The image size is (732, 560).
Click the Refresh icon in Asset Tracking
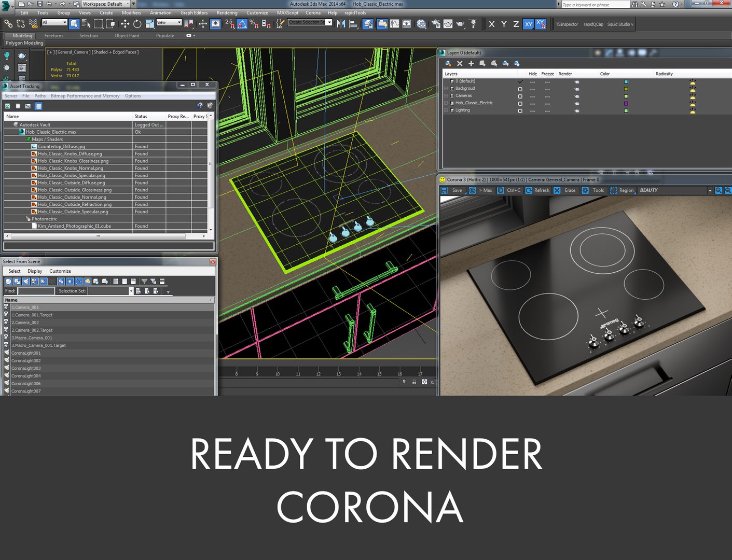[8, 106]
